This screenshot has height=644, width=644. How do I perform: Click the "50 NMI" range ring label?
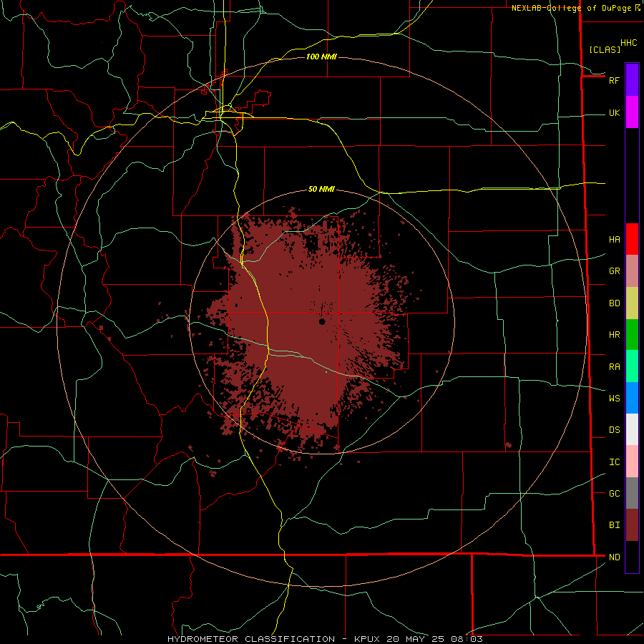[321, 189]
